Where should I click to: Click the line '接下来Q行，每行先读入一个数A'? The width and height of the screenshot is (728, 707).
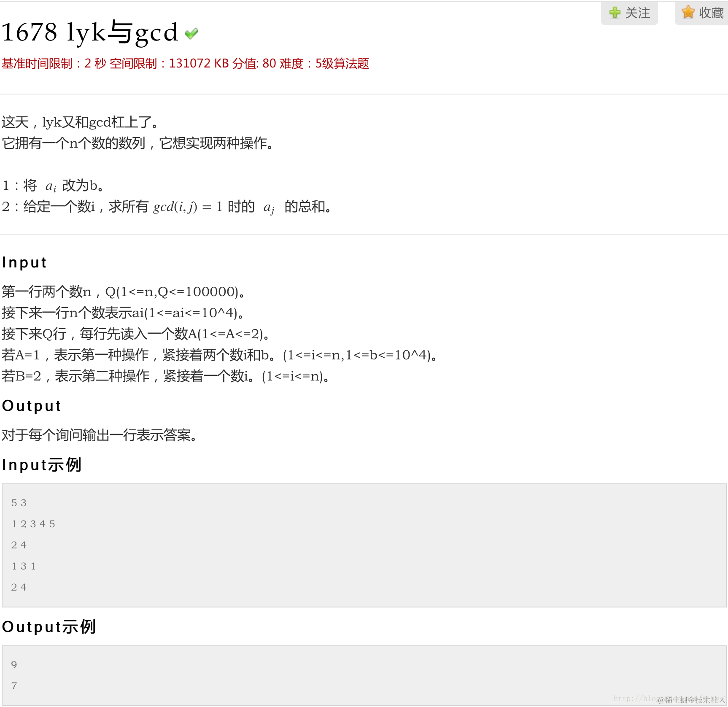[x=136, y=334]
